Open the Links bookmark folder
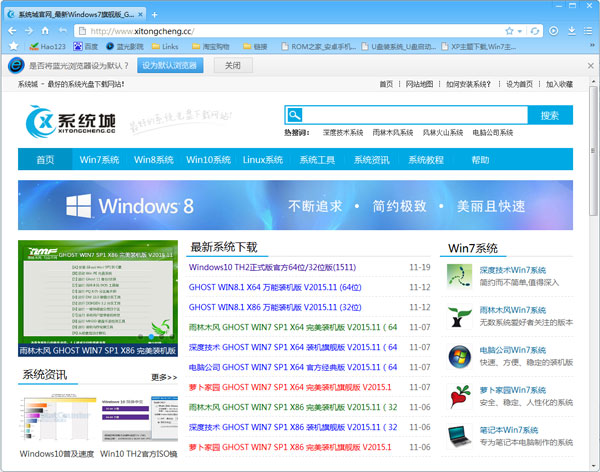The image size is (600, 472). pos(165,47)
